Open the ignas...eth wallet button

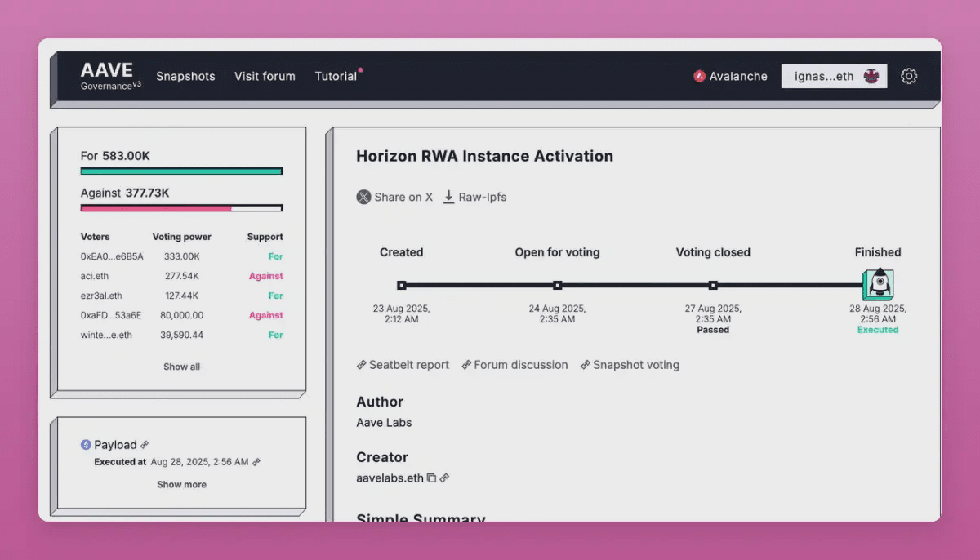click(833, 76)
